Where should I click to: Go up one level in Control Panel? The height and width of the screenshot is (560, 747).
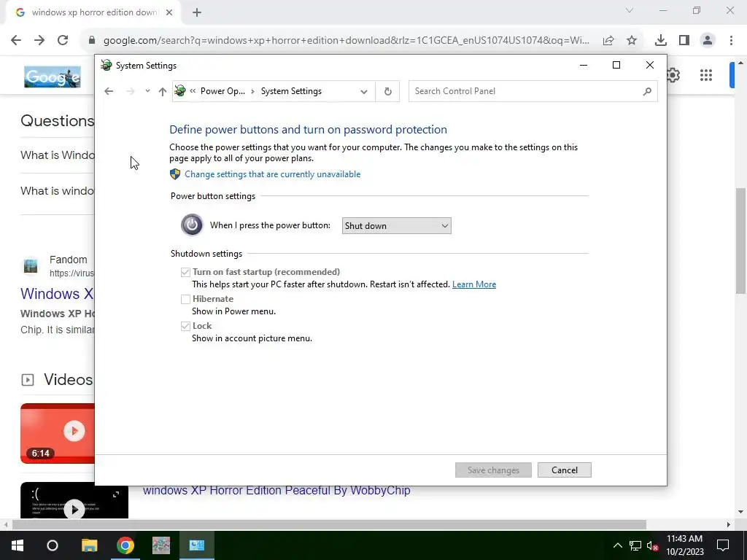click(x=163, y=91)
